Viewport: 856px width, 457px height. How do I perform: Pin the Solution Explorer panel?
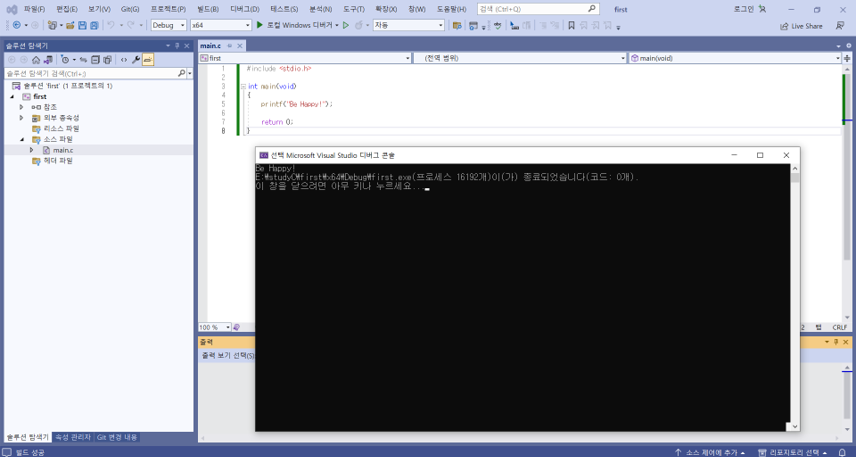(x=177, y=46)
